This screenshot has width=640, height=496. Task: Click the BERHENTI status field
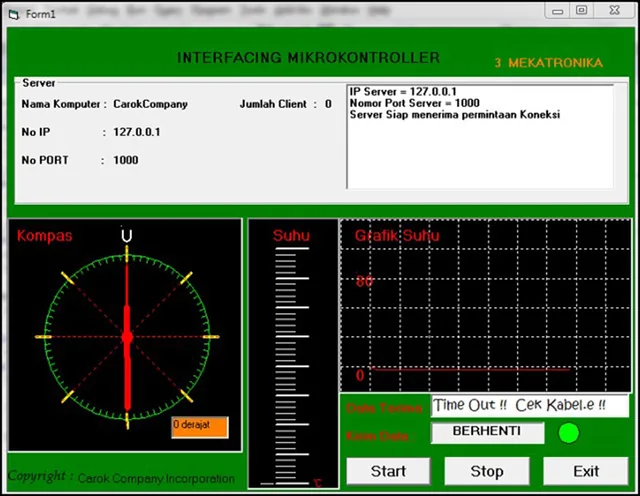click(487, 433)
